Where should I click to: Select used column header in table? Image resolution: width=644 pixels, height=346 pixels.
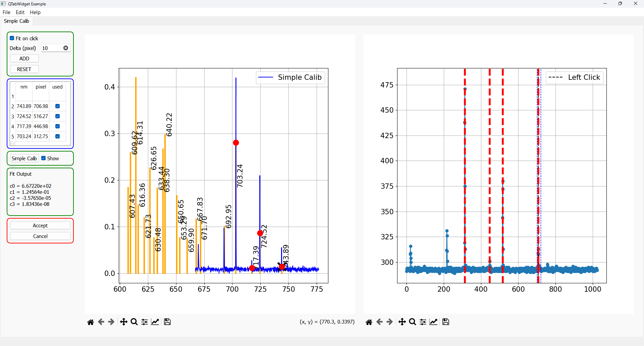tap(58, 87)
